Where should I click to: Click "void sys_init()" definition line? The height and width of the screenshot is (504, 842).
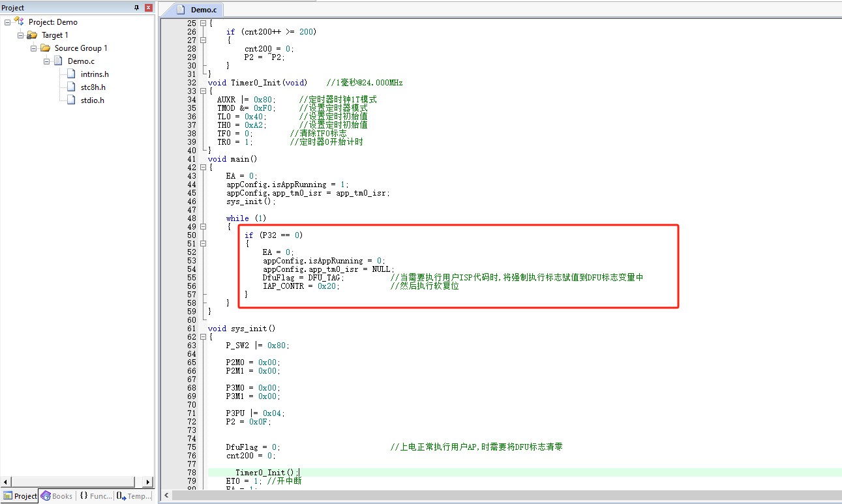pos(242,328)
